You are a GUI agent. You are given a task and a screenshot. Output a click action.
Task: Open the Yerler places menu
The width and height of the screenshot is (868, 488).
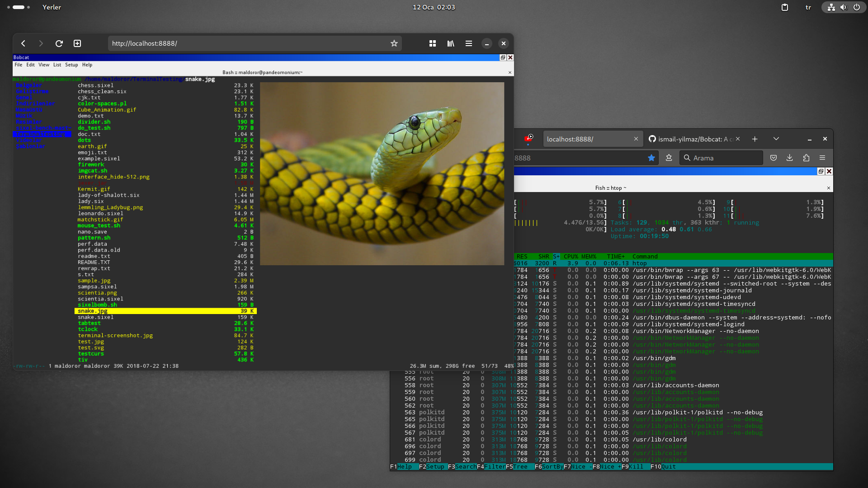click(x=52, y=7)
